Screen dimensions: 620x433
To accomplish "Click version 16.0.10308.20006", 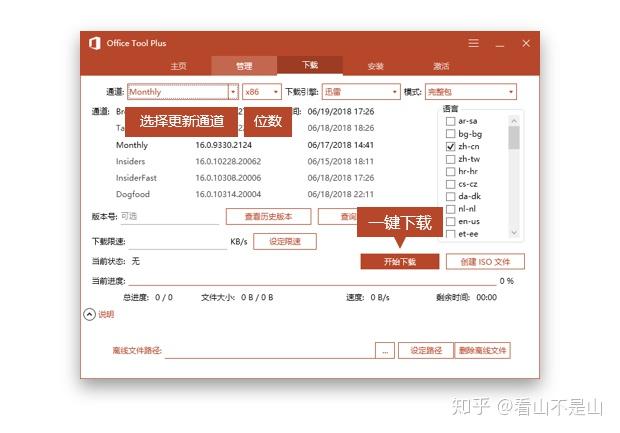I will (x=228, y=178).
